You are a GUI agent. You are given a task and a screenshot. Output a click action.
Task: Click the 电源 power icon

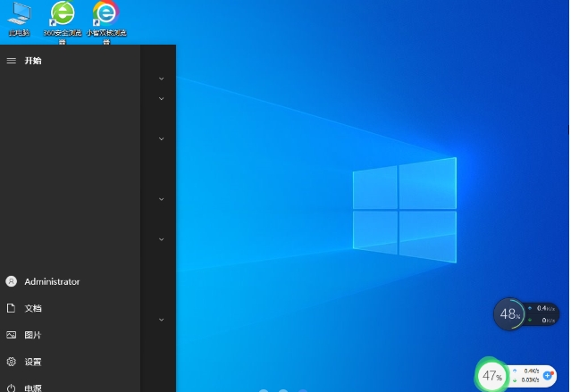pos(12,388)
